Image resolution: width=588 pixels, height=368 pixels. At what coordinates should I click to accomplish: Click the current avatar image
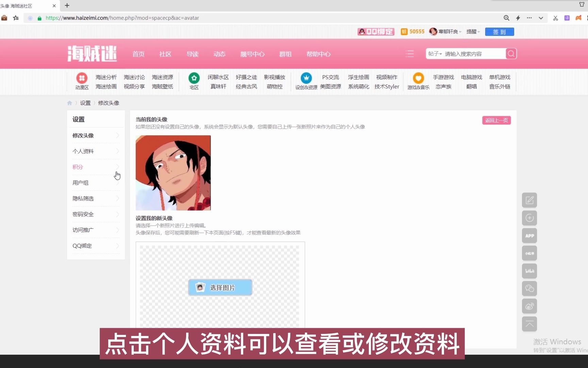click(173, 173)
